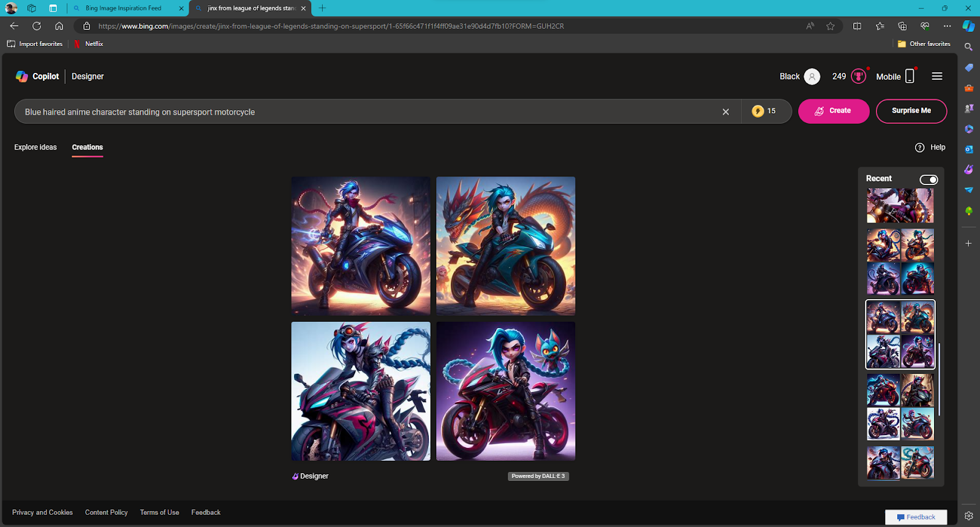Click the blue Feedback button

[916, 517]
